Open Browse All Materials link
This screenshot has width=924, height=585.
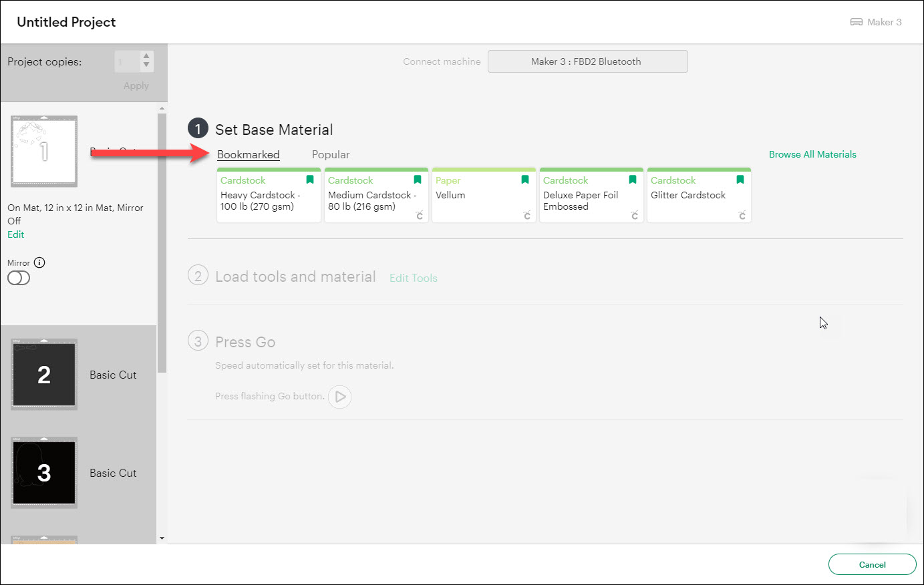pos(812,154)
